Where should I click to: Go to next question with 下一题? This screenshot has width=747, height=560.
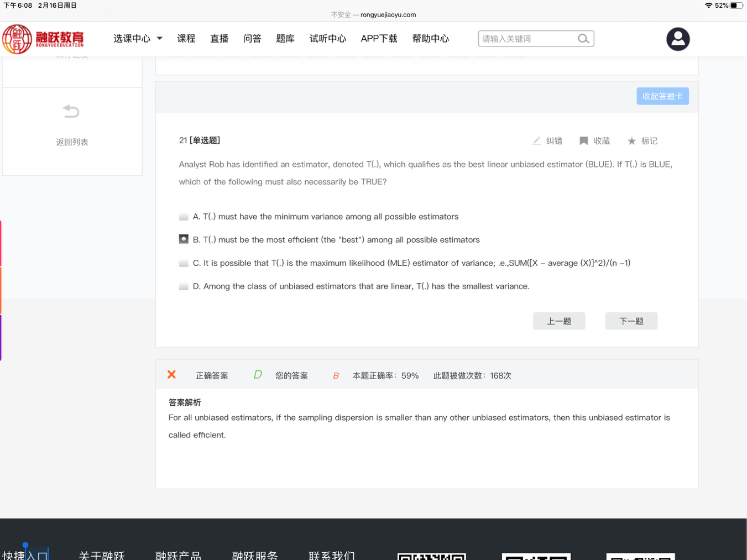tap(631, 321)
